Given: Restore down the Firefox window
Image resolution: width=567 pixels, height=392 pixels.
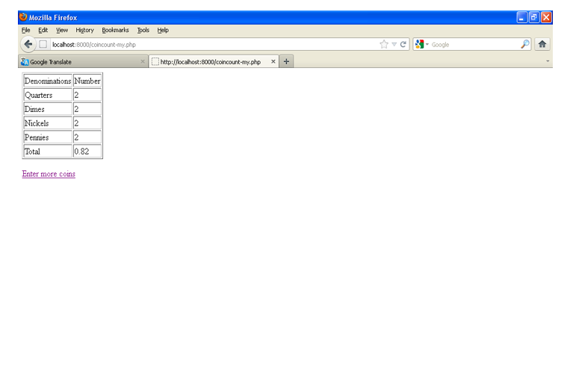Looking at the screenshot, I should (x=534, y=17).
